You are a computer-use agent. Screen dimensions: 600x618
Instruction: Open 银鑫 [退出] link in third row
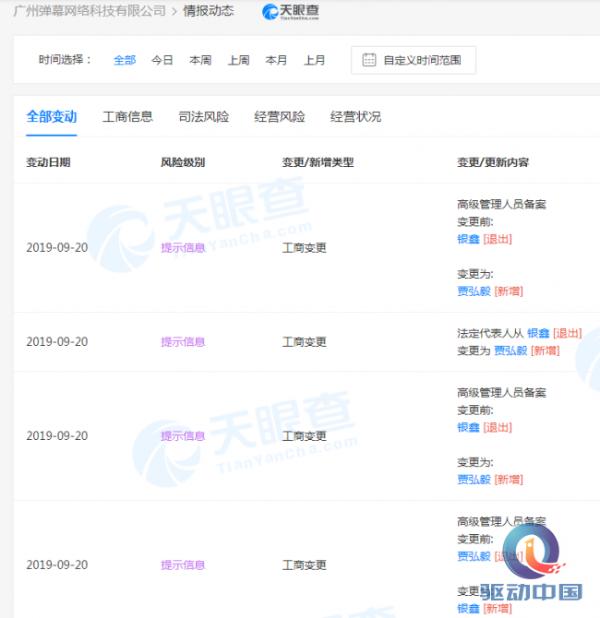(484, 427)
